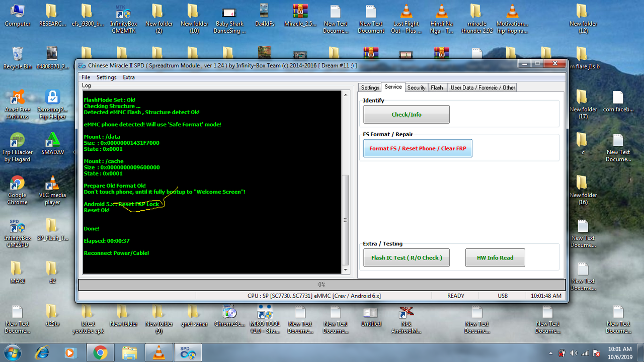The width and height of the screenshot is (644, 362).
Task: Click the log scrollbar down arrow
Action: 345,270
